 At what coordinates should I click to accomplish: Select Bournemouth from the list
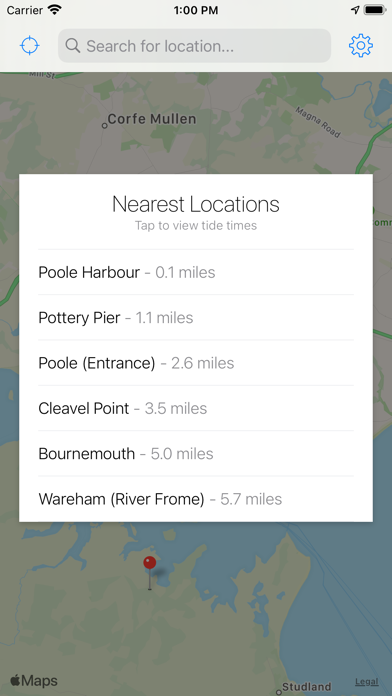tap(196, 453)
